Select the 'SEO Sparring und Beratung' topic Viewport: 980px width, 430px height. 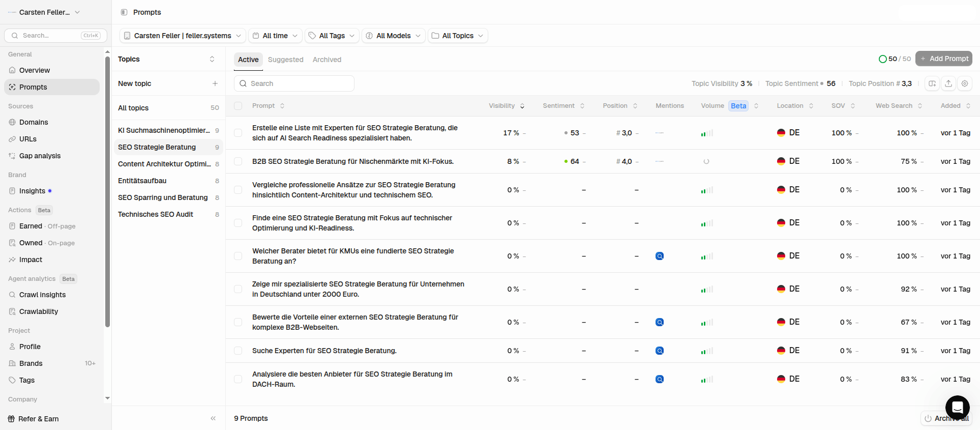[168, 197]
